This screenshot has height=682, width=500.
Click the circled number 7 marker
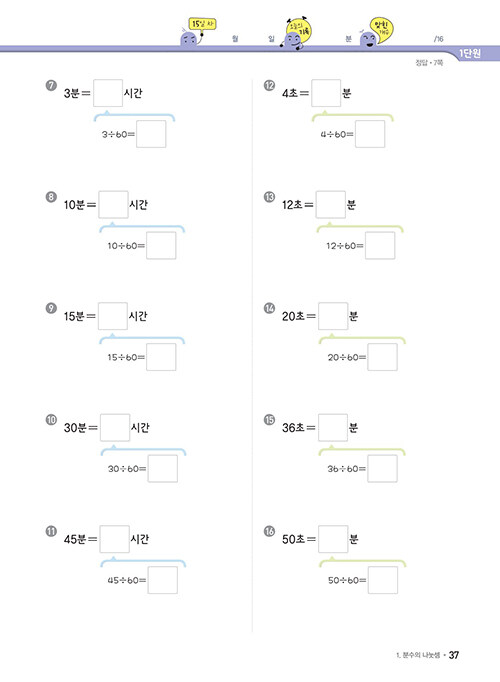[51, 85]
